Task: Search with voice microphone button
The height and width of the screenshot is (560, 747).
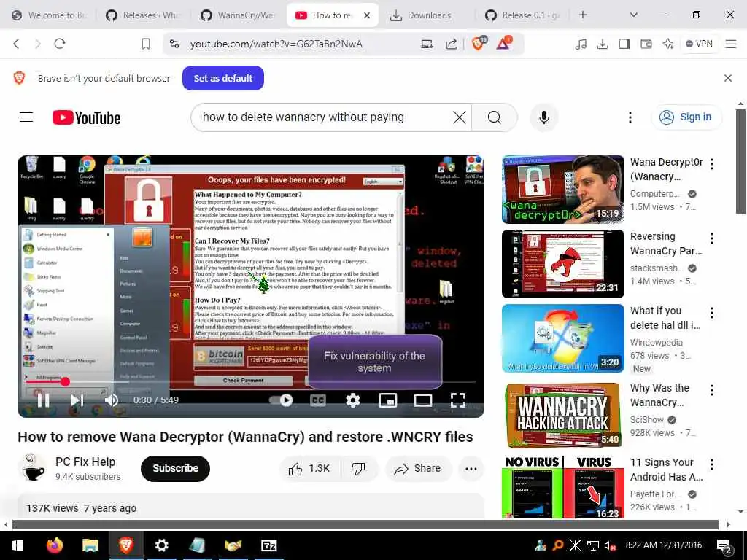Action: pyautogui.click(x=543, y=117)
